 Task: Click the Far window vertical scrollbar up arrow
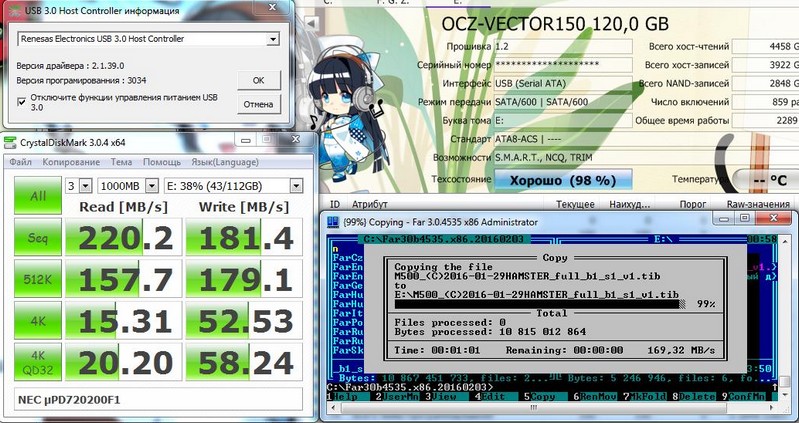pos(784,240)
